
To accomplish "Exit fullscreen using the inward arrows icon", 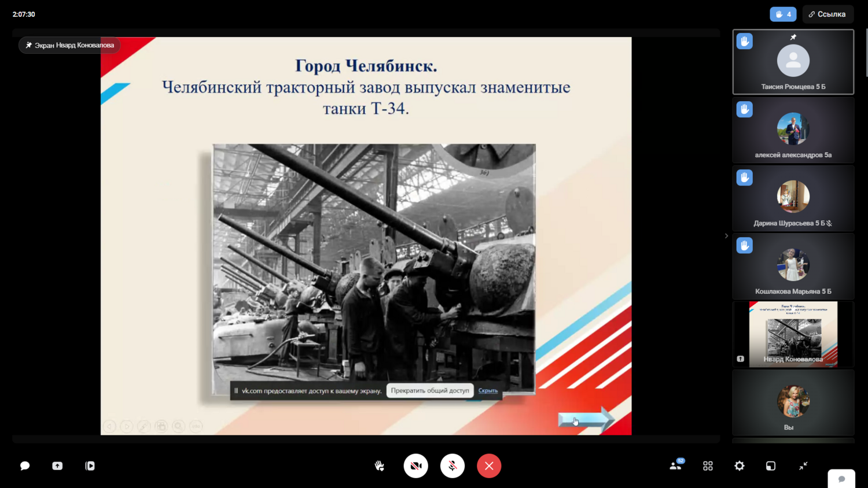I will click(x=803, y=465).
